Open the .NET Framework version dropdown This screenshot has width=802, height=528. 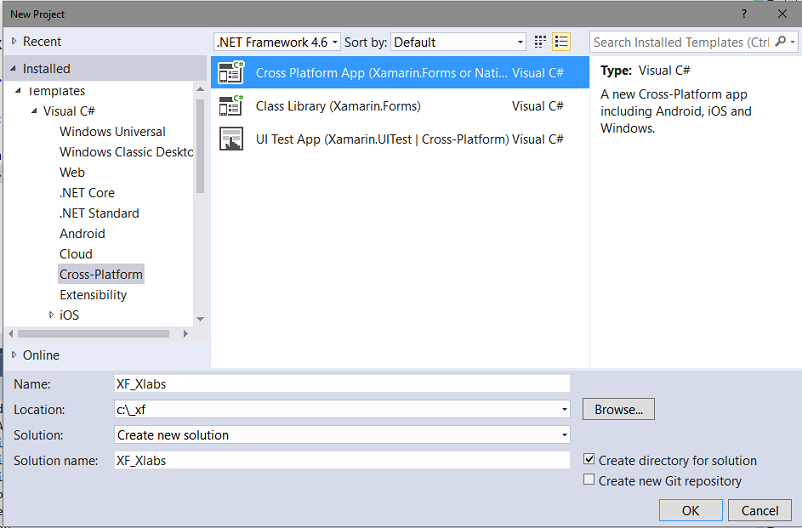pos(277,42)
